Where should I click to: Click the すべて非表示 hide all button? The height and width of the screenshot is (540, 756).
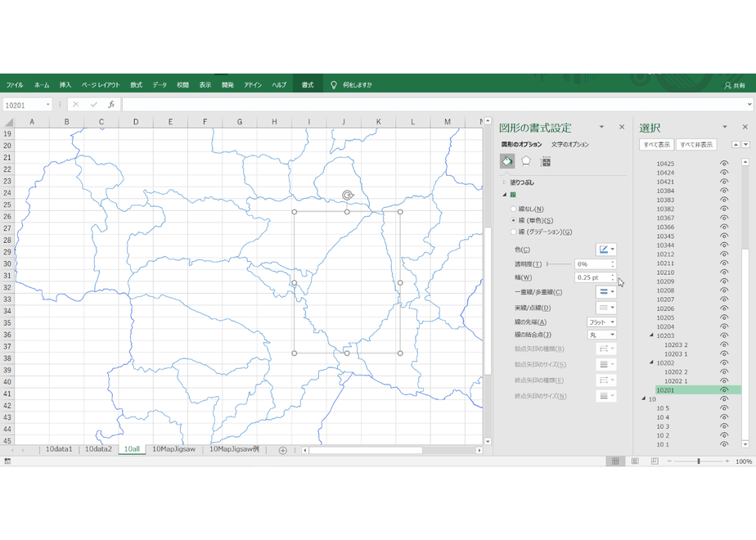tap(696, 145)
